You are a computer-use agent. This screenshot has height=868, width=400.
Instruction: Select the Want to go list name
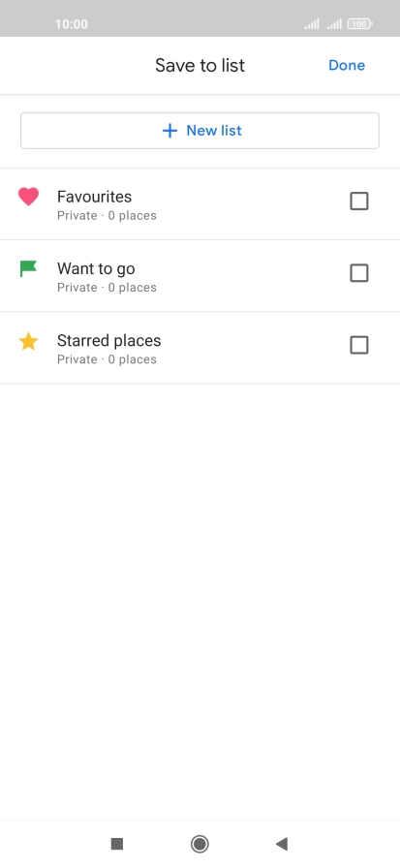tap(96, 269)
